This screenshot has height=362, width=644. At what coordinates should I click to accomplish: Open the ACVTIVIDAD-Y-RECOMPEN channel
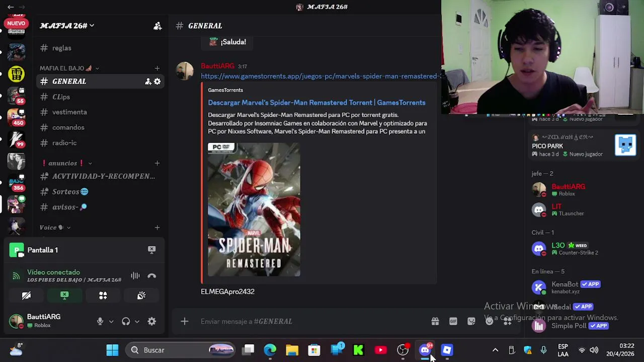pyautogui.click(x=100, y=176)
